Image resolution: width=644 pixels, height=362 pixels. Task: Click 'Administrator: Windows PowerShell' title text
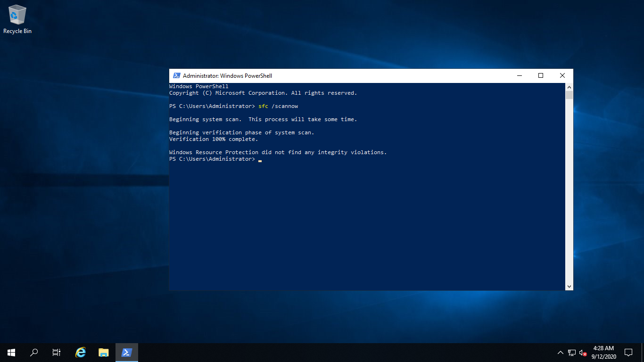227,75
